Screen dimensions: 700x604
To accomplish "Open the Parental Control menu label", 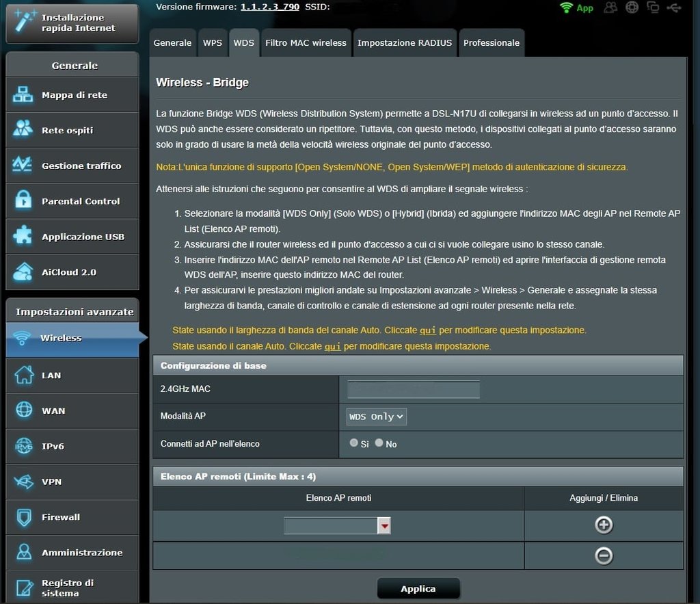I will coord(81,201).
